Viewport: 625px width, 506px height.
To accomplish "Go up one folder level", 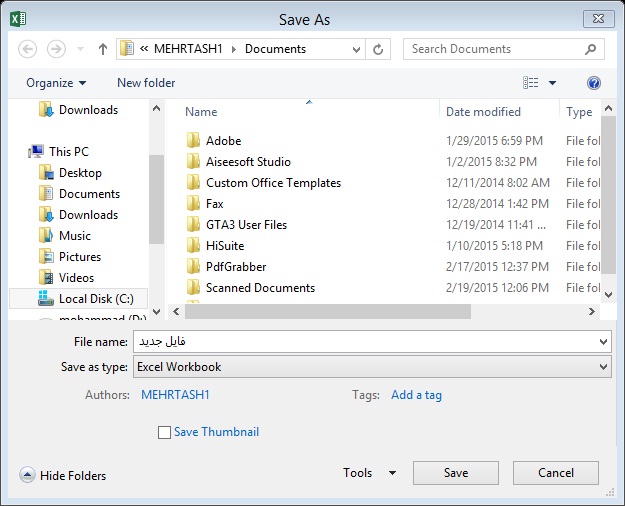I will tap(103, 49).
